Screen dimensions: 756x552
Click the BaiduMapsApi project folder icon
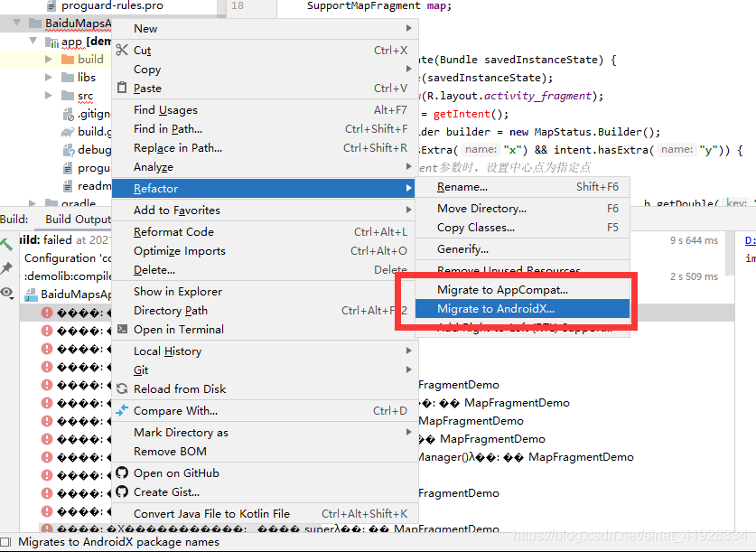click(35, 23)
